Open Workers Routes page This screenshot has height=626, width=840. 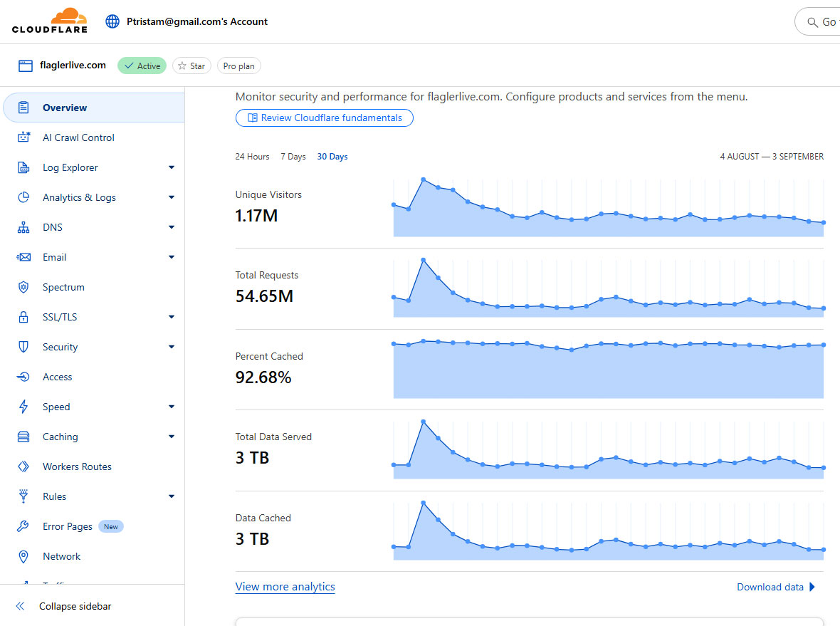pyautogui.click(x=94, y=466)
